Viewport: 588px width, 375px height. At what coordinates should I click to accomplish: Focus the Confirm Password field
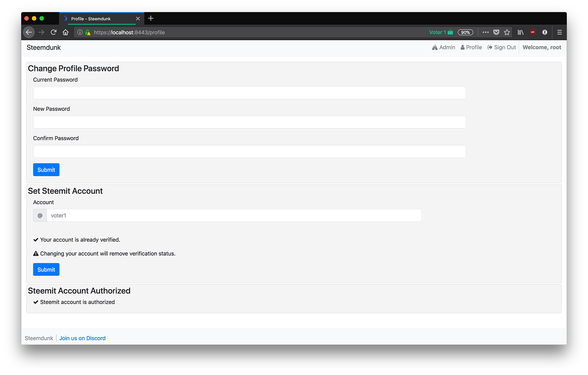pyautogui.click(x=249, y=151)
